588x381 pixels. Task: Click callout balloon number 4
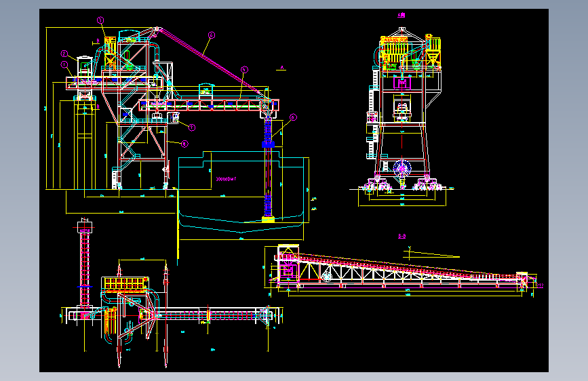click(x=212, y=35)
